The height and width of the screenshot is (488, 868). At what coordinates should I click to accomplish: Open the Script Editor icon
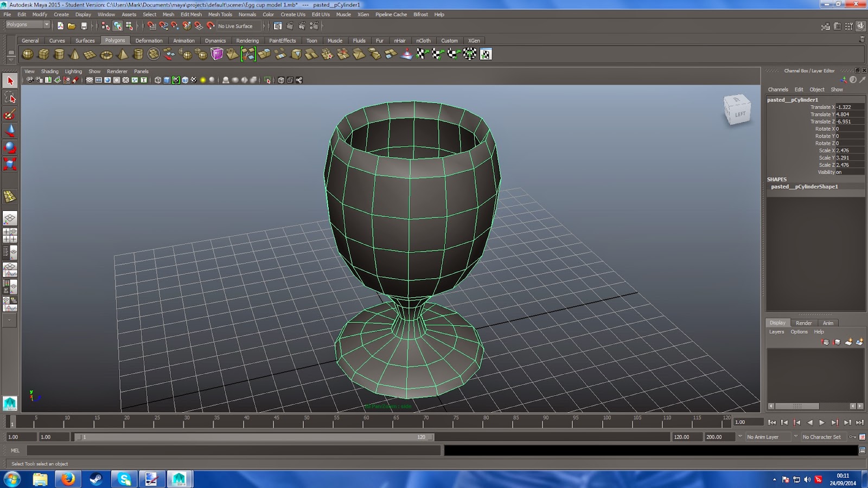coord(862,451)
